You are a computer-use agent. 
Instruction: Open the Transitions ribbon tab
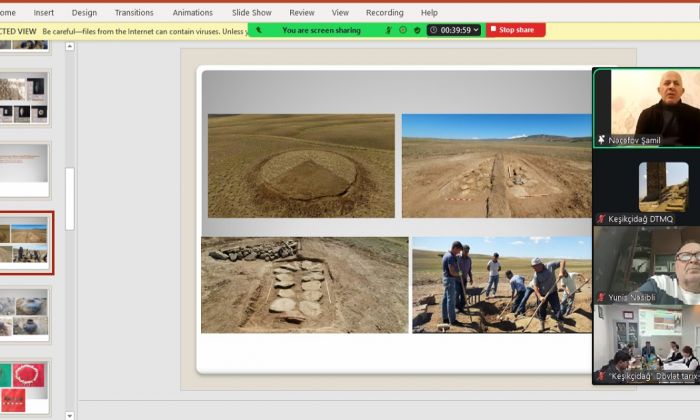(134, 13)
